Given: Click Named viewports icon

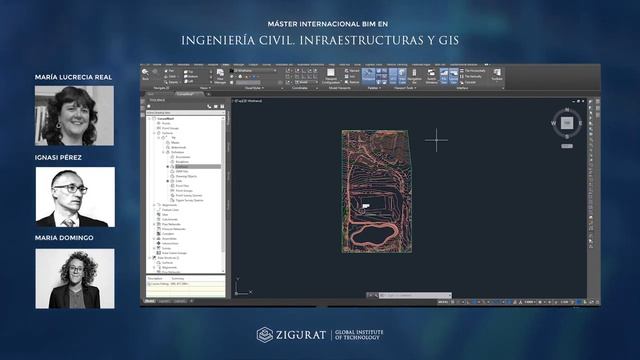Looking at the screenshot, I should pos(352,71).
